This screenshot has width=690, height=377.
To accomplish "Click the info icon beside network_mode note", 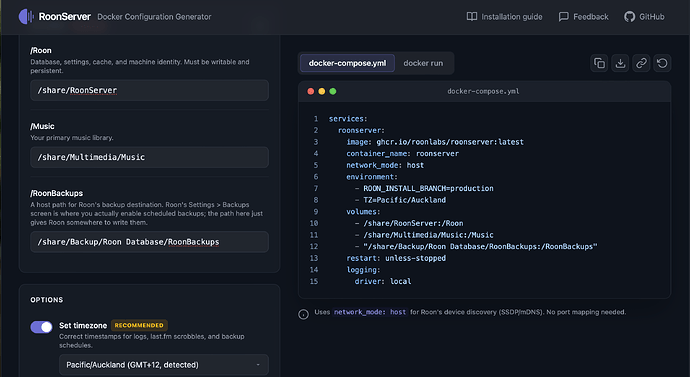I will point(304,314).
